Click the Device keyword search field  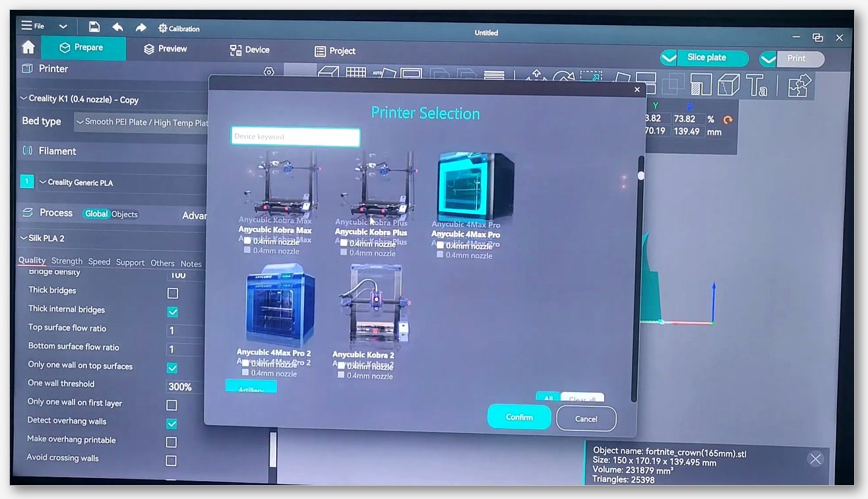tap(295, 137)
